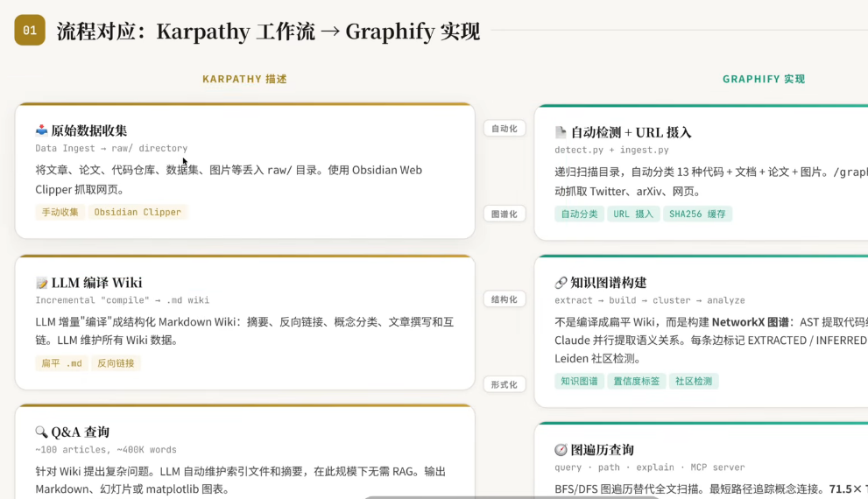Screen dimensions: 868x499
Task: Click the 'Data Ingest → raw/ directory' subtitle
Action: [111, 148]
